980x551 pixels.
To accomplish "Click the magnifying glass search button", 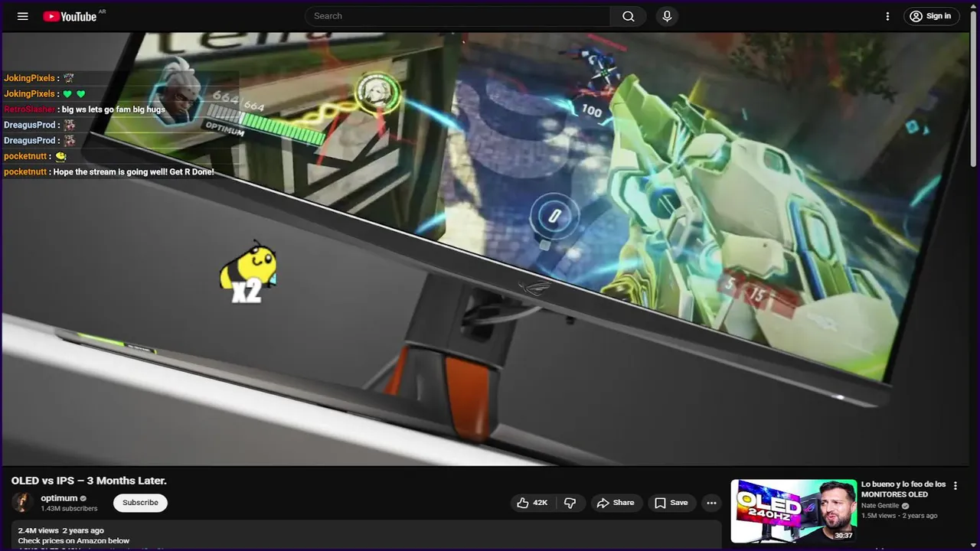I will tap(629, 16).
